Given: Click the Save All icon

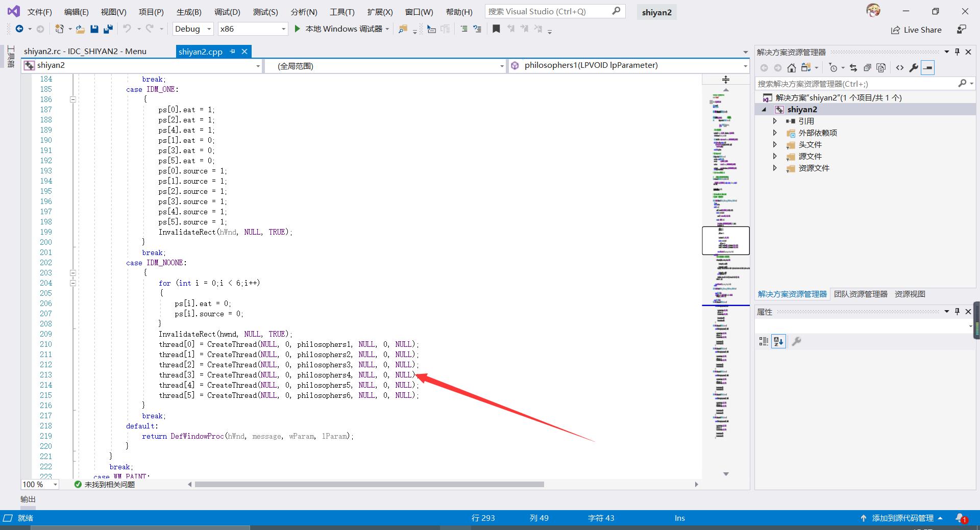Looking at the screenshot, I should 108,29.
